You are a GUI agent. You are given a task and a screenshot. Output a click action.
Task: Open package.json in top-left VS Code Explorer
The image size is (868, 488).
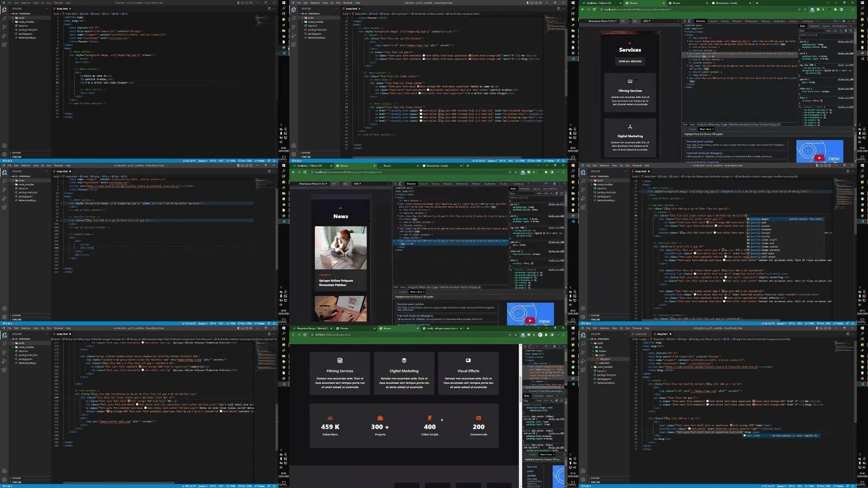25,34
